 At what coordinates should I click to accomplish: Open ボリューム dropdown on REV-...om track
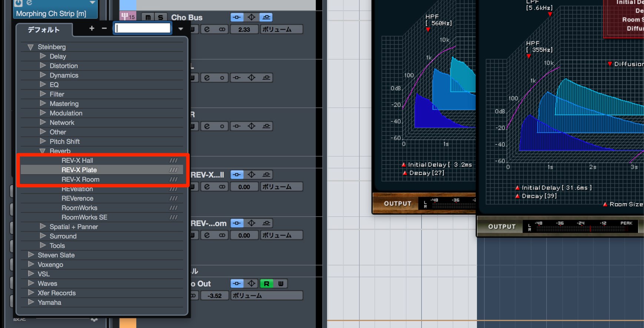point(282,235)
